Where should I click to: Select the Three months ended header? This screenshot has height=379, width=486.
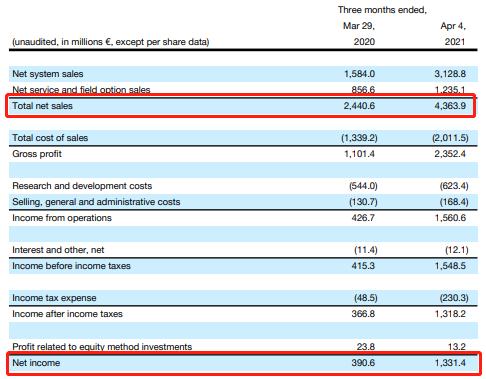coord(382,10)
